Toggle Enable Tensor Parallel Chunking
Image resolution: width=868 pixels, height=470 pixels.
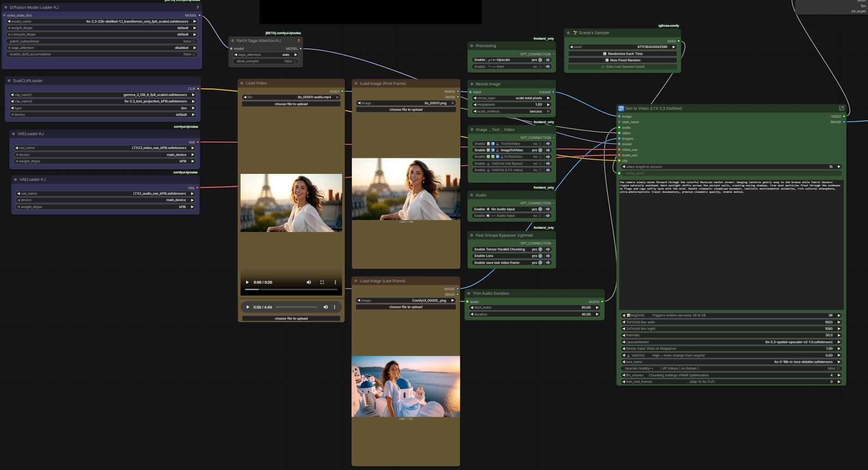tap(540, 250)
